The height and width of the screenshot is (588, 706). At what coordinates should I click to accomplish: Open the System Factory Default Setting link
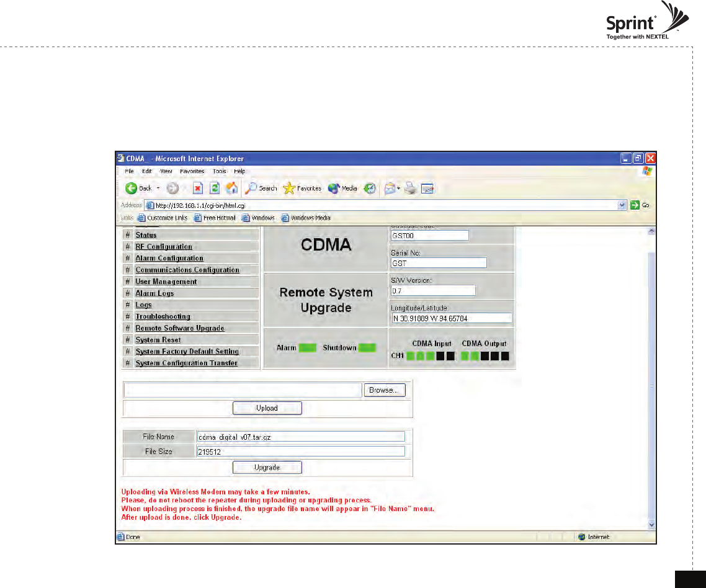tap(187, 352)
